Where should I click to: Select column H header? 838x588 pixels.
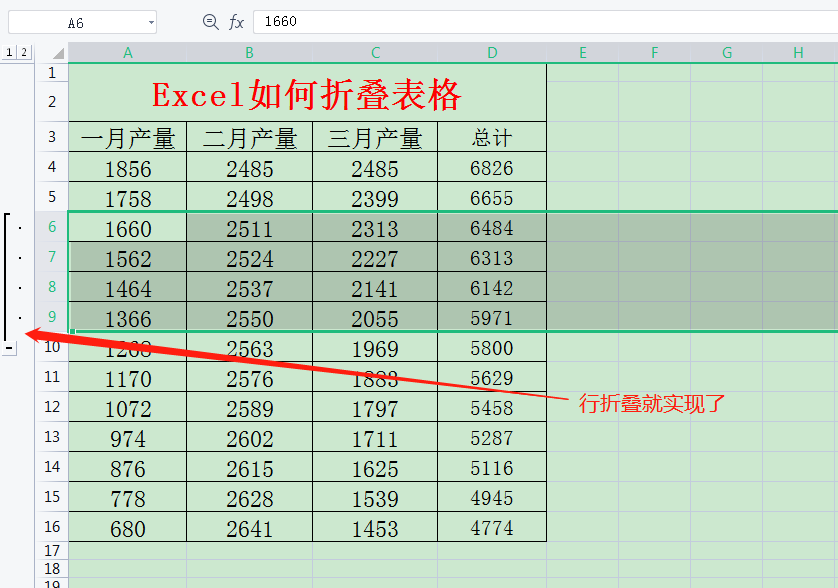tap(799, 53)
